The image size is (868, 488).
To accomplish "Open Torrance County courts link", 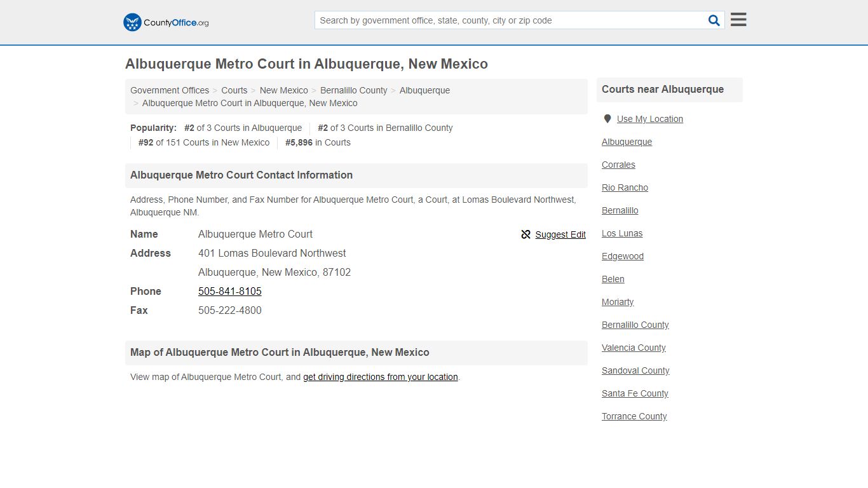I will pyautogui.click(x=634, y=416).
